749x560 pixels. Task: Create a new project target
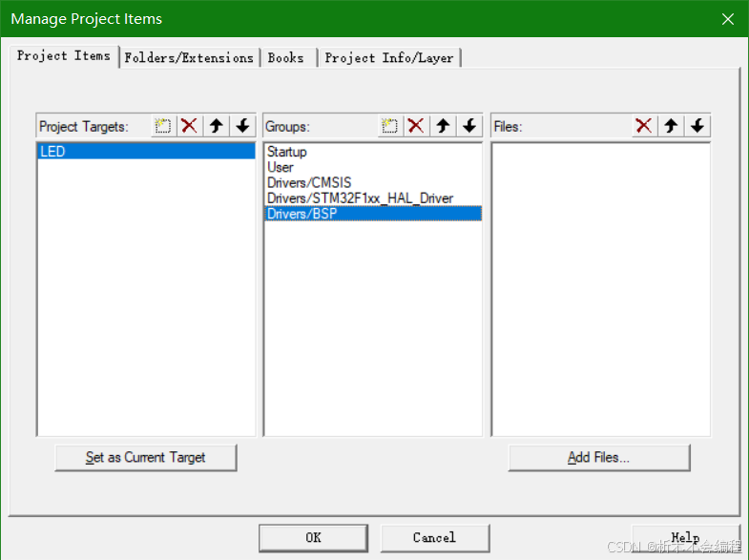pos(163,126)
